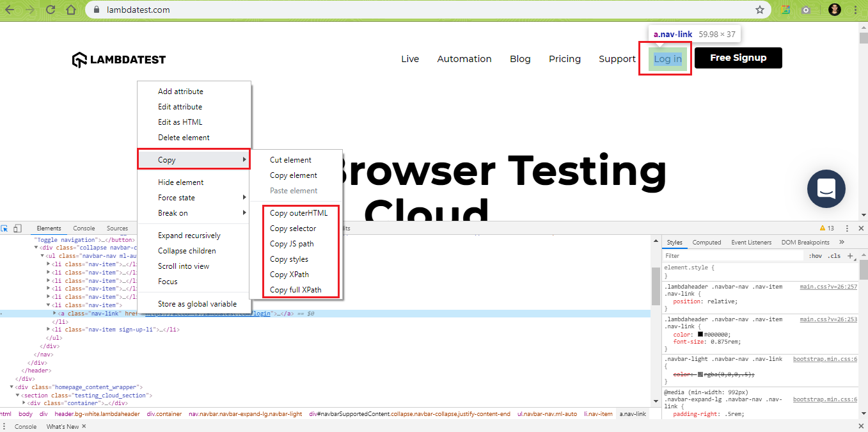Collapse the testing_cloud_section node
Image resolution: width=868 pixels, height=432 pixels.
pyautogui.click(x=19, y=395)
